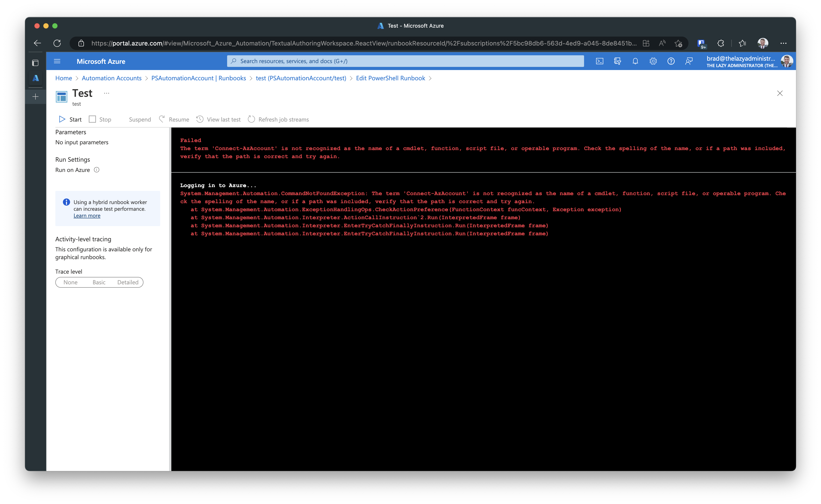Open the Azure portal hamburger menu

57,61
